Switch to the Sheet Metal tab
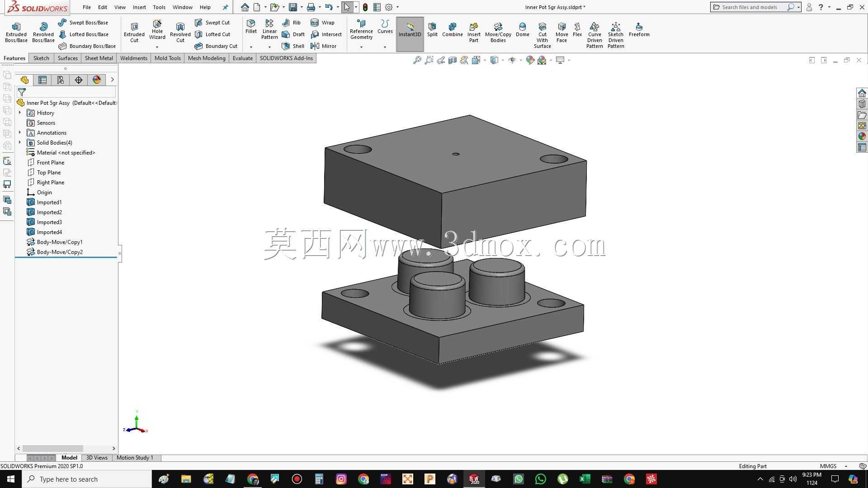 pos(99,58)
